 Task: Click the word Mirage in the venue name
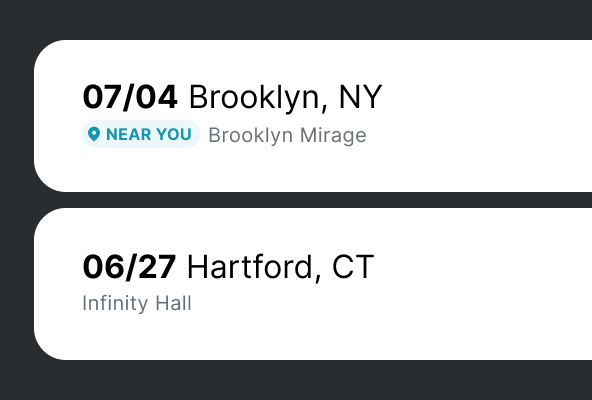[333, 136]
